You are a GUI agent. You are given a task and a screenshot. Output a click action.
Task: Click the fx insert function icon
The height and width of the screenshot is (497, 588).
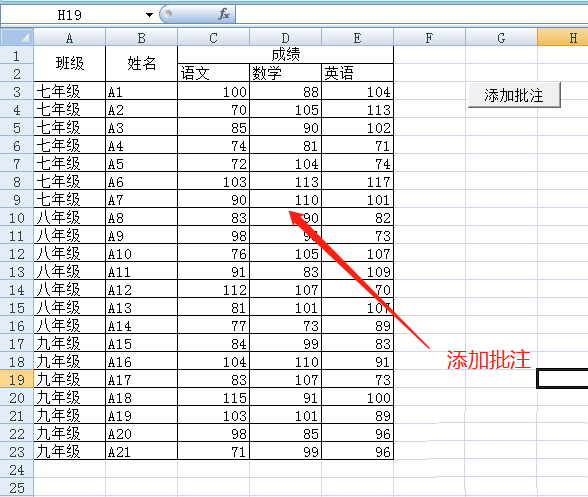tap(224, 15)
